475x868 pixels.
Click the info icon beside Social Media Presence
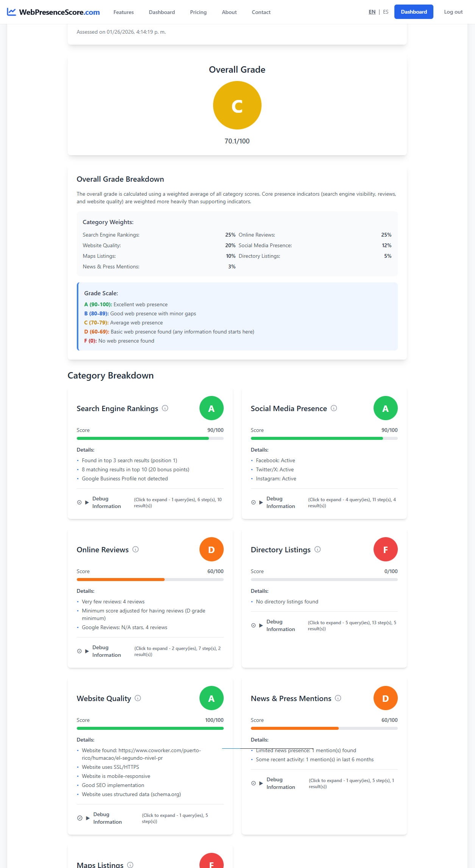pyautogui.click(x=333, y=408)
